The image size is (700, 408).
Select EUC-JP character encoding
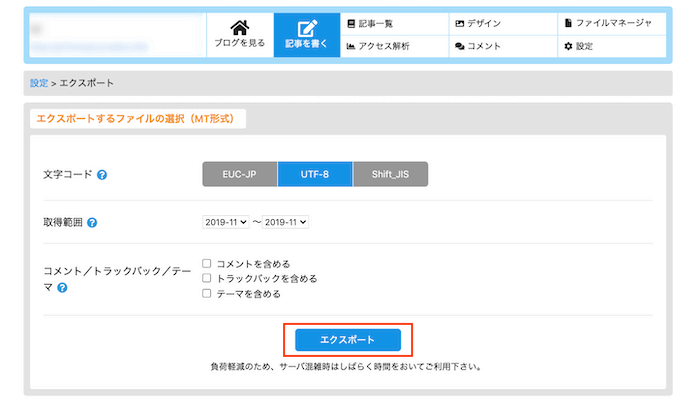point(240,174)
